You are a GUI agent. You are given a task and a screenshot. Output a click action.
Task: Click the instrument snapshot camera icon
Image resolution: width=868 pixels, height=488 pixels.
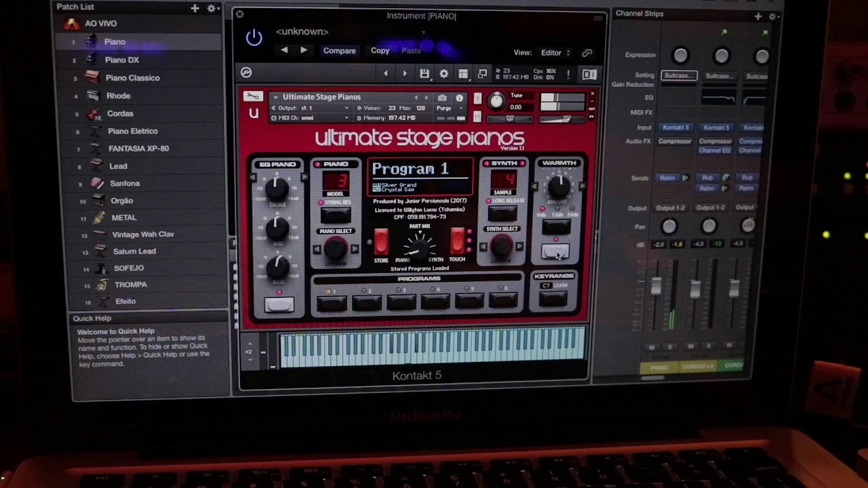pos(442,98)
